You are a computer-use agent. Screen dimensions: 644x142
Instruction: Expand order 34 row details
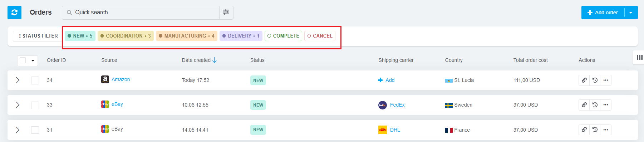coord(18,80)
